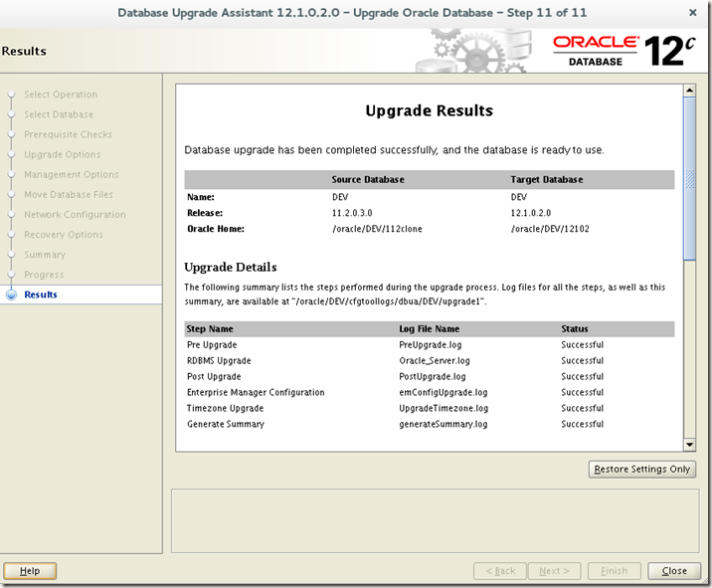The width and height of the screenshot is (712, 588).
Task: Click the Timezone Upgrade step name
Action: tap(225, 408)
